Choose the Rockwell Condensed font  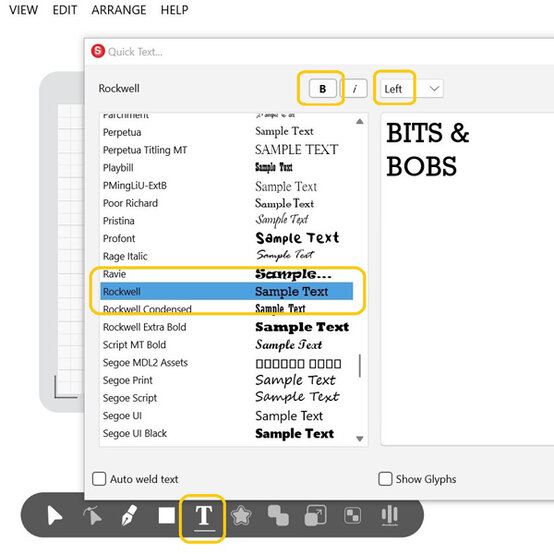tap(226, 309)
